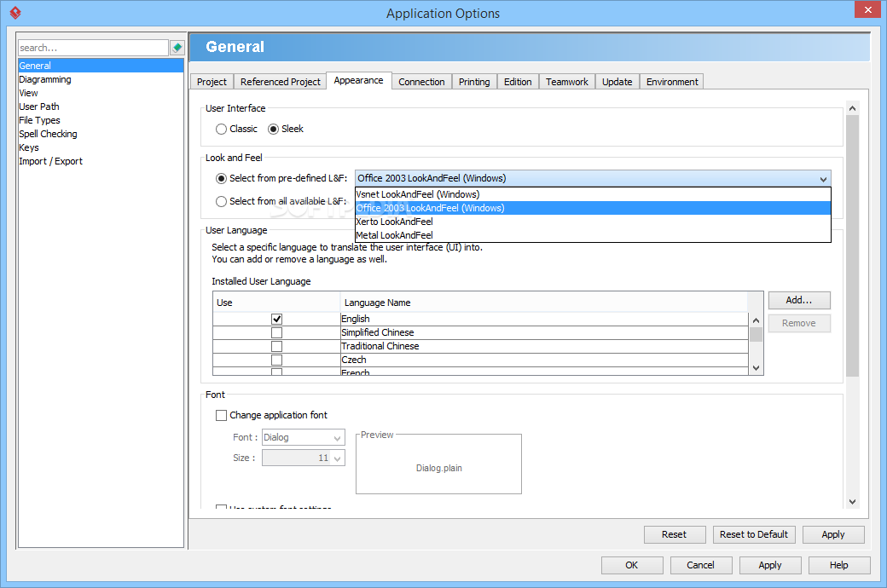Select the Classic user interface radio button
This screenshot has width=887, height=588.
221,129
